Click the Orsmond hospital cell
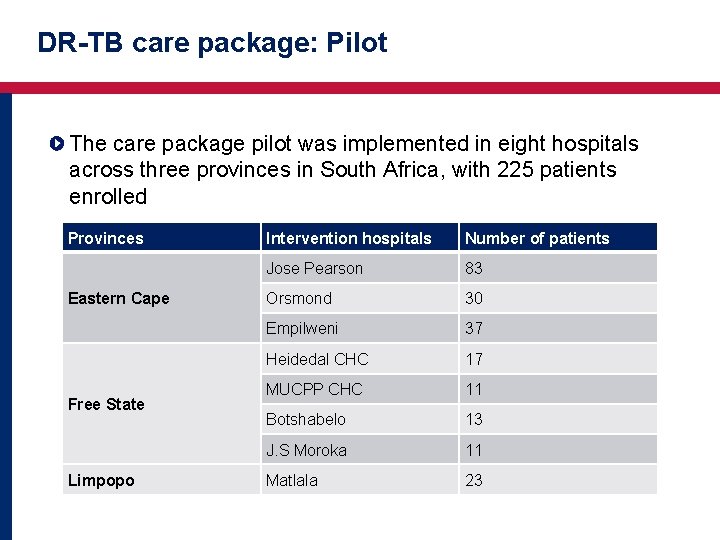This screenshot has width=720, height=540. coord(360,298)
